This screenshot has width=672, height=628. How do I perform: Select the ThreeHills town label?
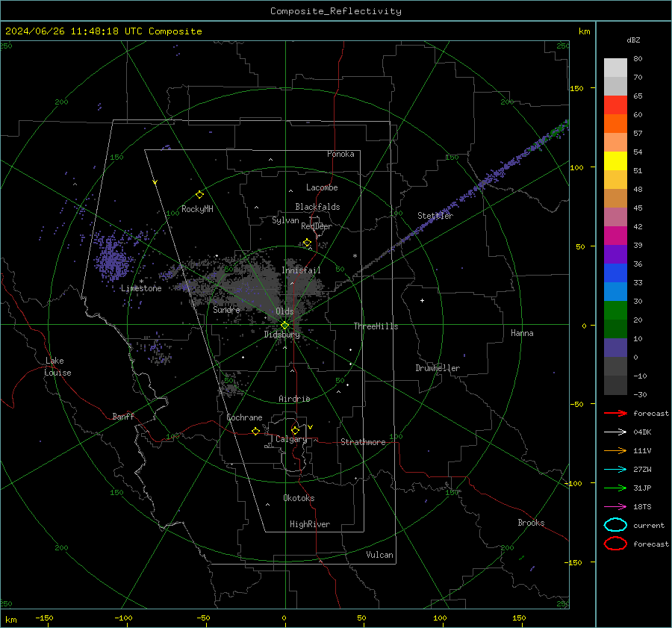[376, 326]
